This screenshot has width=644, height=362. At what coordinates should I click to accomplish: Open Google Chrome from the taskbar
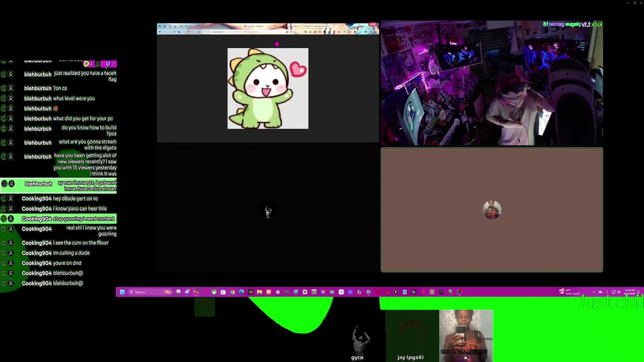(232, 292)
